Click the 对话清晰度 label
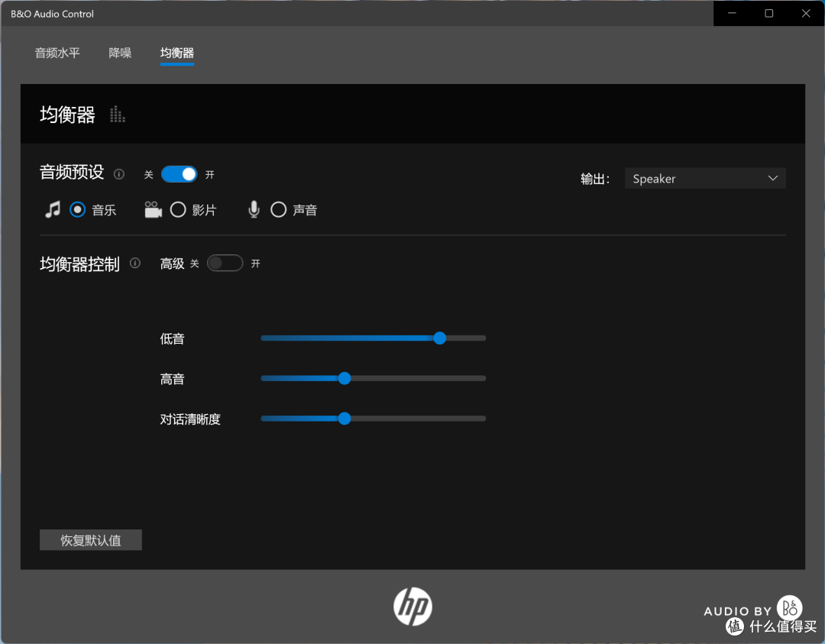 pyautogui.click(x=190, y=419)
